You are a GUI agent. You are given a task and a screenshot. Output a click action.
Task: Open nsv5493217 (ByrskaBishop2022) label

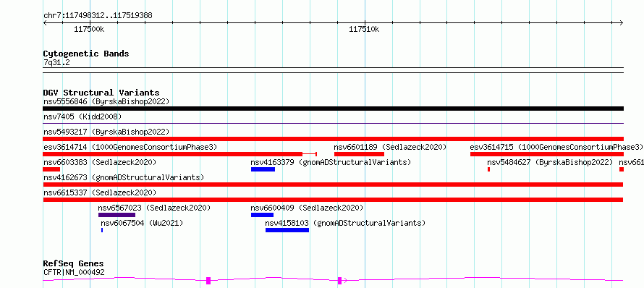tap(106, 132)
